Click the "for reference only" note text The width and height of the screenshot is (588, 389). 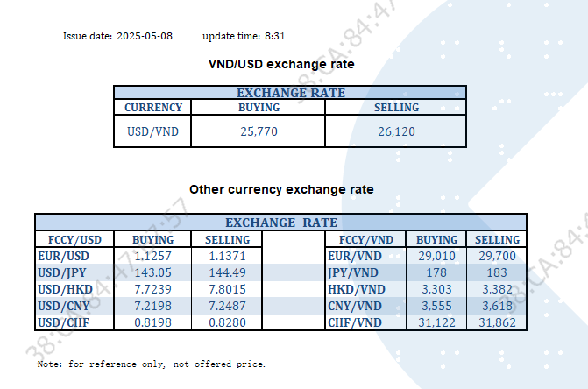click(151, 364)
